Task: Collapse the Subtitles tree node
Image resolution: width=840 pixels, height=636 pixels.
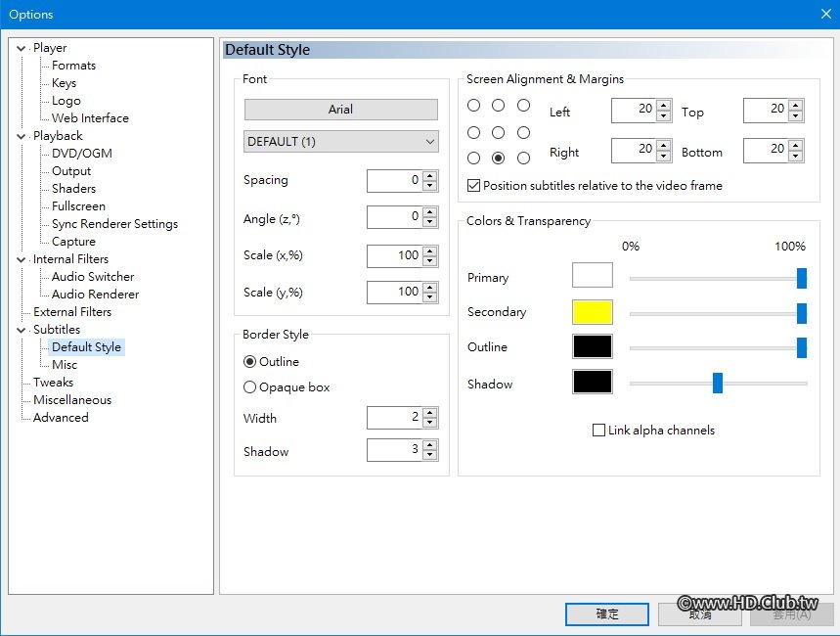Action: pyautogui.click(x=21, y=330)
